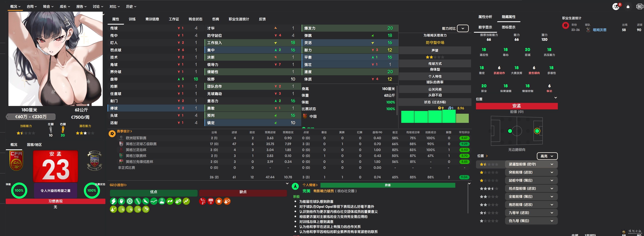The image size is (644, 236).
Task: Open the 塔姆沃思 team link
Action: (x=599, y=30)
